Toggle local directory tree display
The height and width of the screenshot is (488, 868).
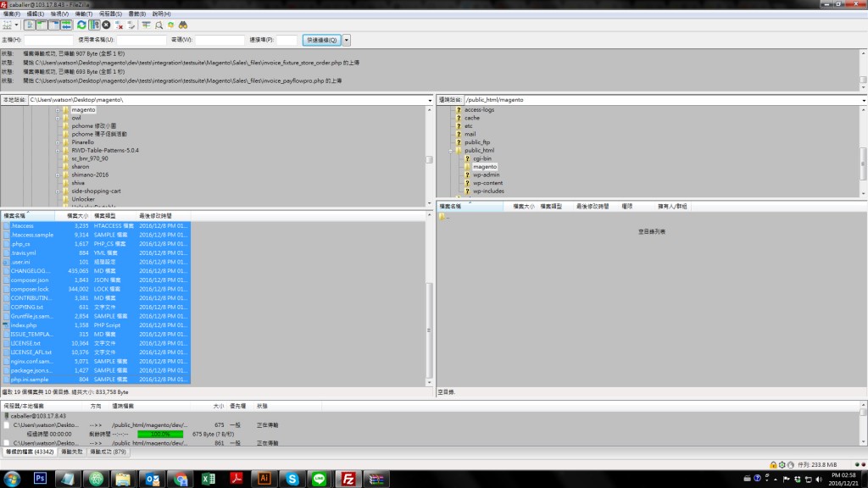42,25
